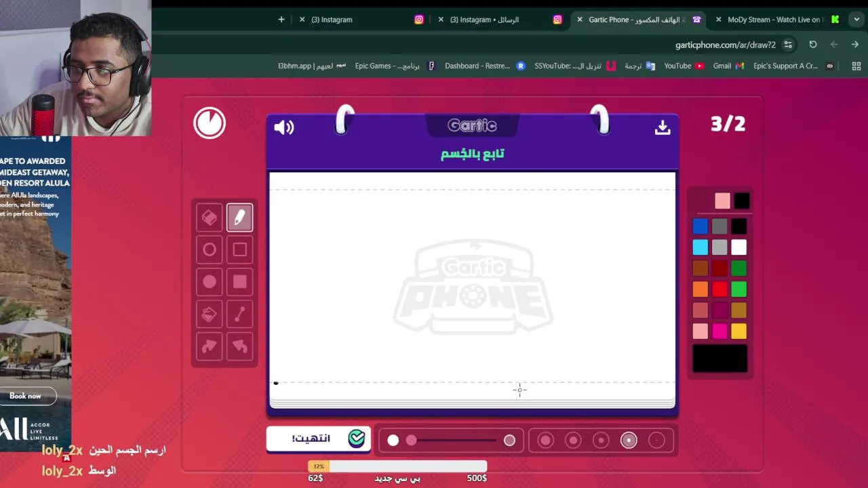
Task: Switch to the MoDy Stream tab
Action: tap(777, 20)
